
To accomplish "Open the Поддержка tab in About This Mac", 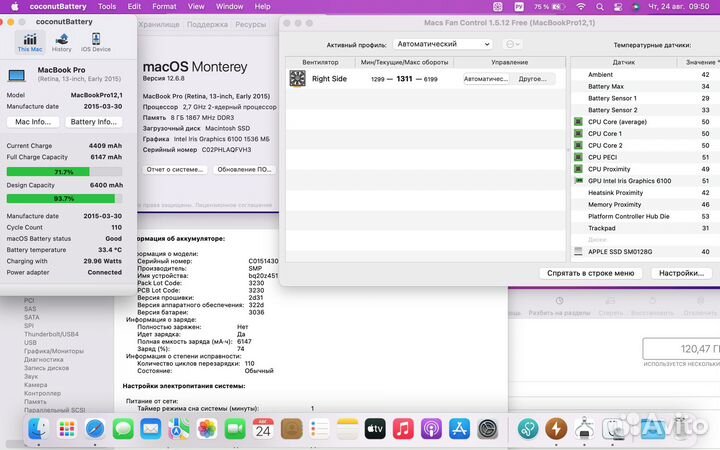I will (x=207, y=24).
